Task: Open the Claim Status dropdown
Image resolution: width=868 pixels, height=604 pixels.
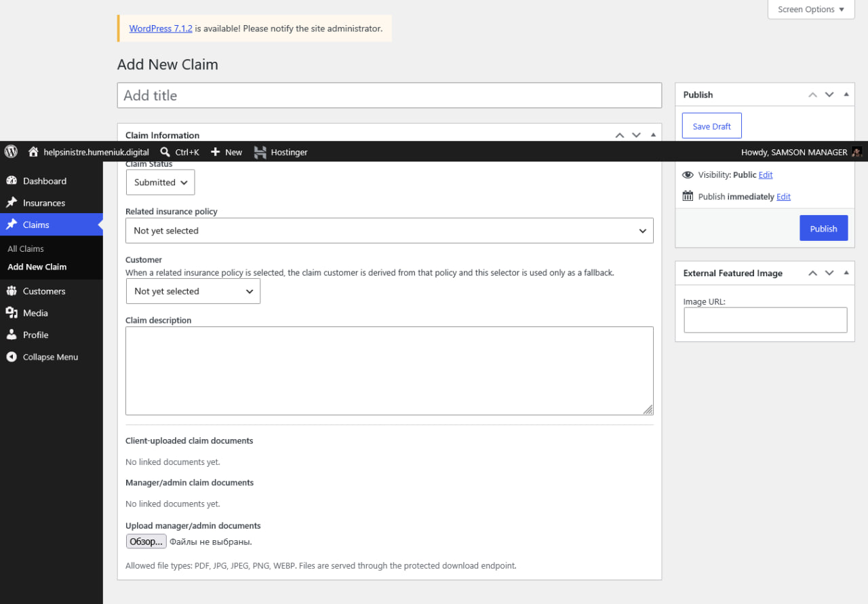Action: click(161, 183)
